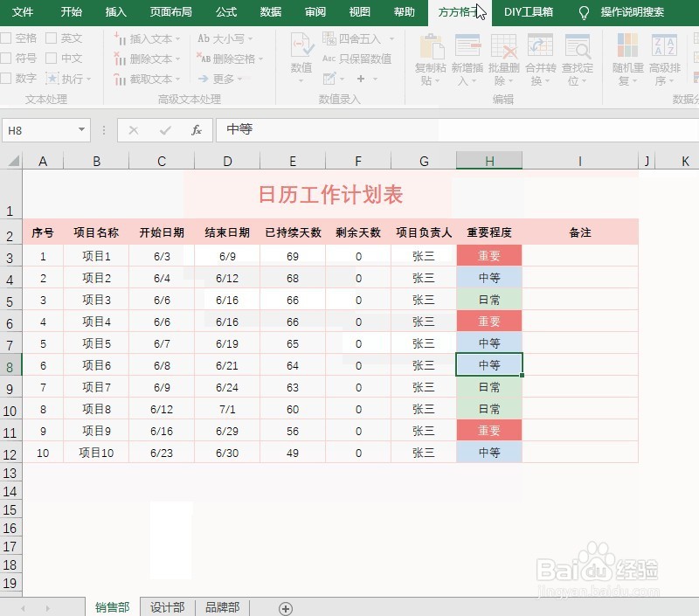Image resolution: width=699 pixels, height=616 pixels.
Task: Click the 删除空格 remove spaces tool
Action: tap(226, 59)
